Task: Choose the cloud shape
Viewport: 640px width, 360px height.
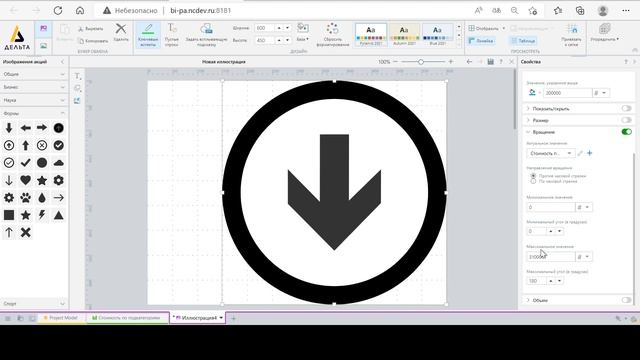Action: 59,163
